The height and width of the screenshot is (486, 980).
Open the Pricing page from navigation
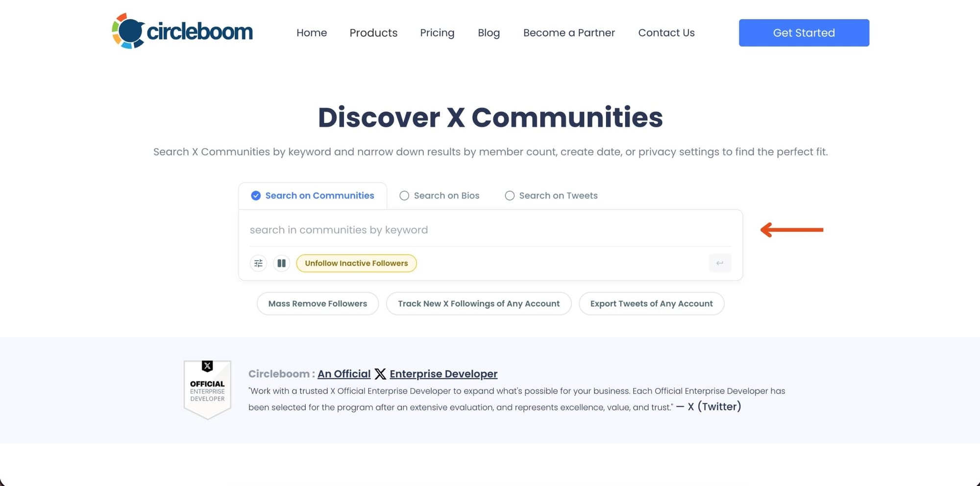437,33
